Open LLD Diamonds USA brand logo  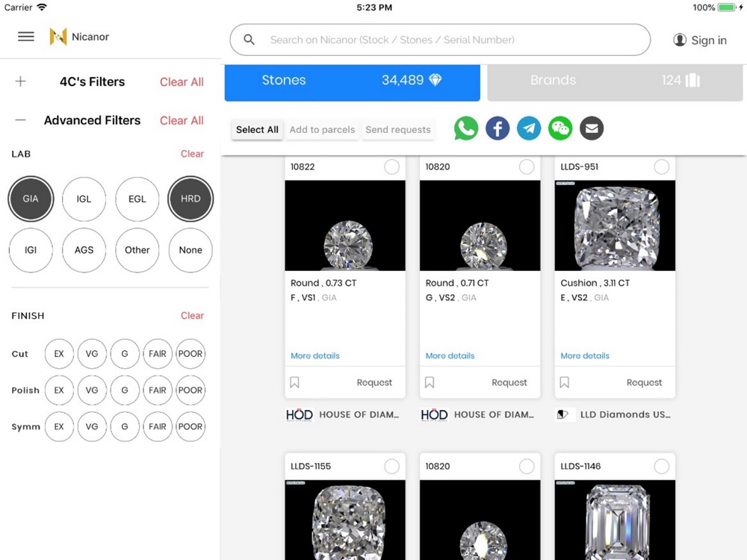coord(565,414)
